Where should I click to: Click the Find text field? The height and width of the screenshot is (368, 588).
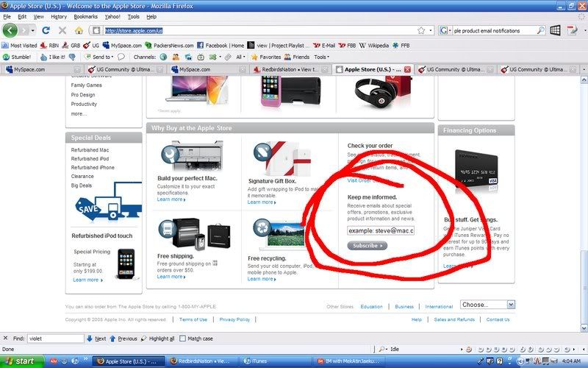pos(56,339)
